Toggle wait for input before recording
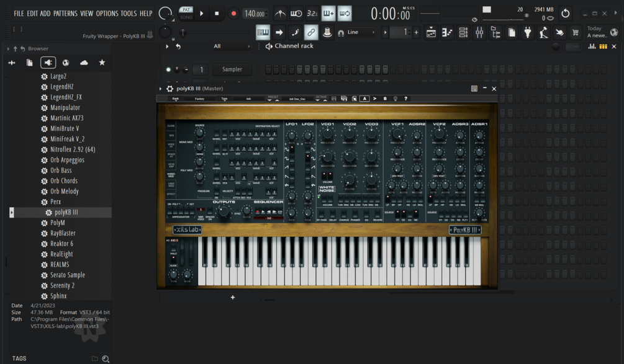 tap(296, 14)
